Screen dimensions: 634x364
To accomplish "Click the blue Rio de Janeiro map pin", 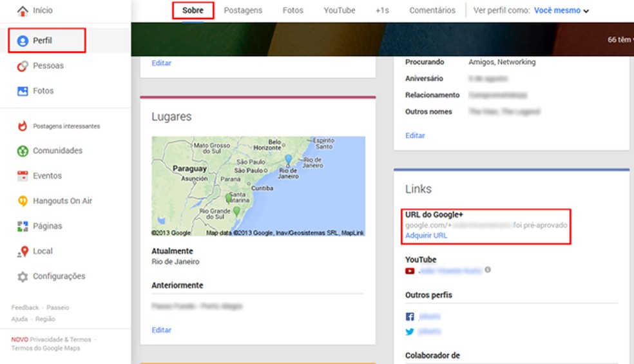I will pos(288,160).
